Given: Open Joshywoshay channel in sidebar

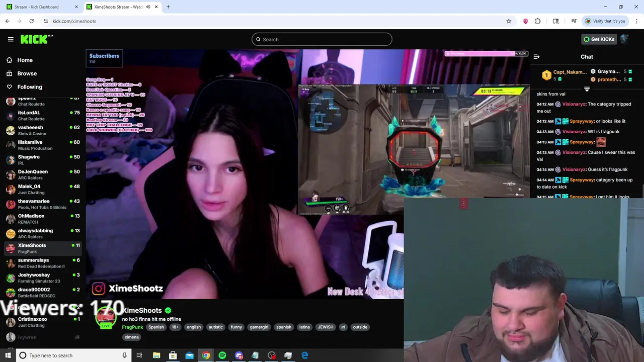Looking at the screenshot, I should [x=43, y=278].
